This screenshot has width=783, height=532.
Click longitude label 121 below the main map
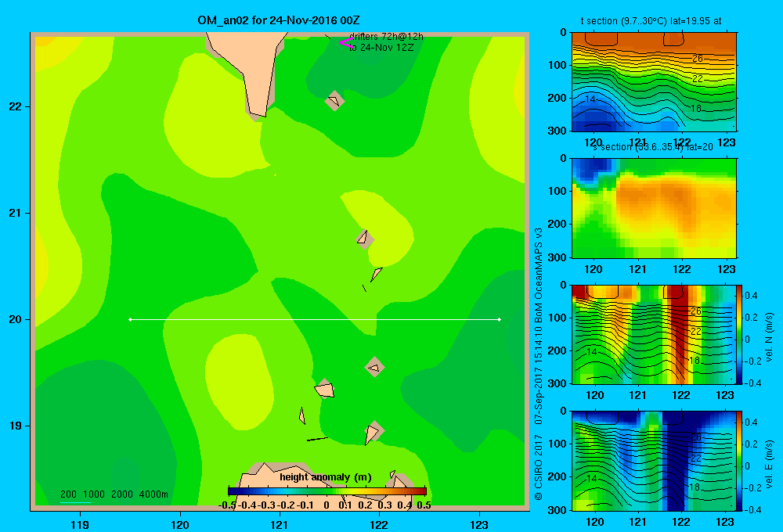pyautogui.click(x=280, y=524)
